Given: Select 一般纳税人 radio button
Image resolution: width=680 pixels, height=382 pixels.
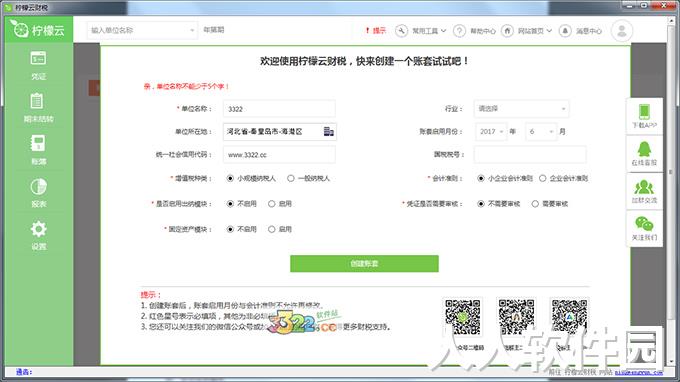Looking at the screenshot, I should (x=291, y=178).
